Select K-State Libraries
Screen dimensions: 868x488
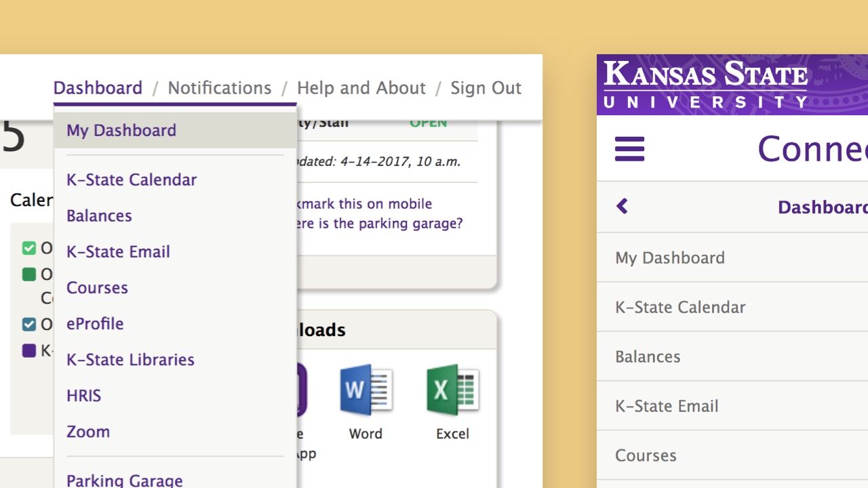coord(130,360)
